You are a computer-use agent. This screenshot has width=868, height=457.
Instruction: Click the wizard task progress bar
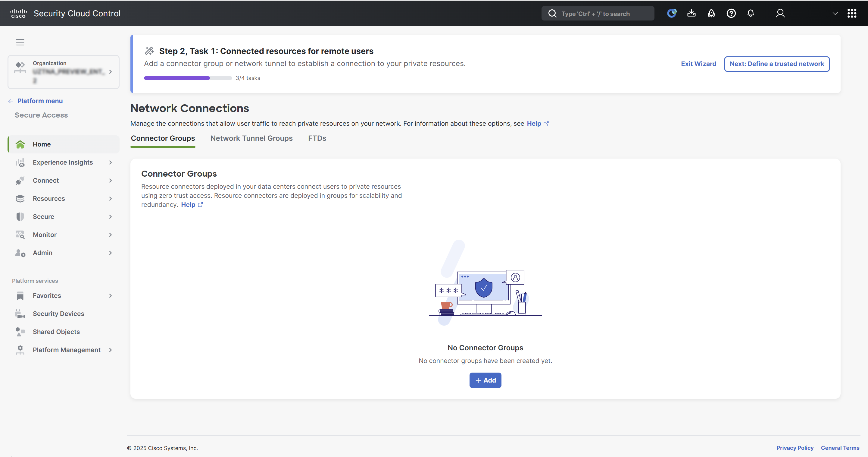(188, 78)
